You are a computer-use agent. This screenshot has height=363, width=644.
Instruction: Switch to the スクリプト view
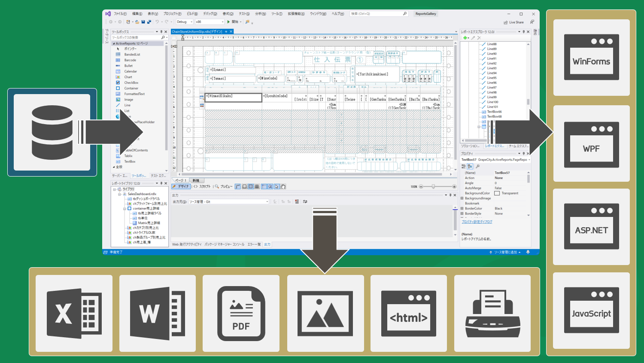click(202, 186)
